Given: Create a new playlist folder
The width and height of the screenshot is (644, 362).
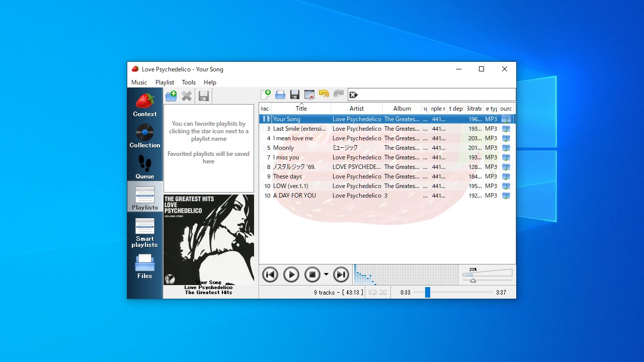Looking at the screenshot, I should (171, 96).
